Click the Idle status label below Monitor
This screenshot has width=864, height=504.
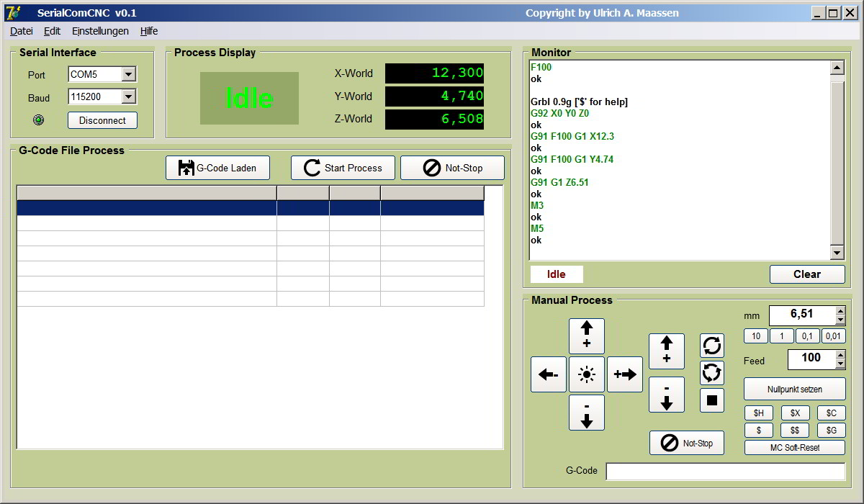[557, 274]
